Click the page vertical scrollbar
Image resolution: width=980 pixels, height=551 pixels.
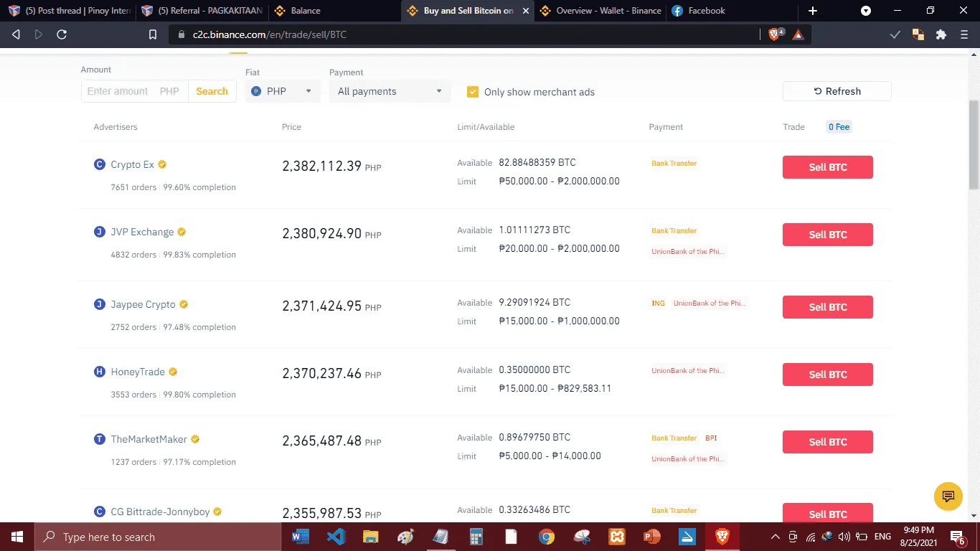pos(974,143)
